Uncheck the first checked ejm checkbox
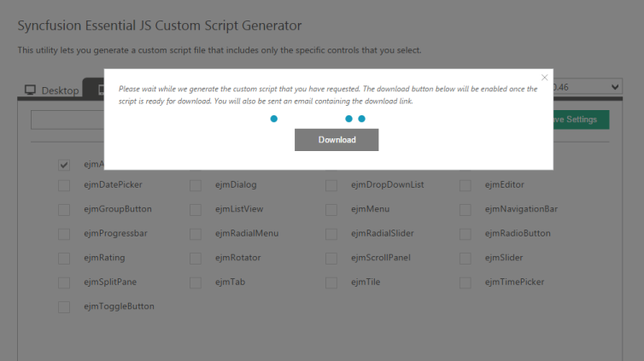This screenshot has width=644, height=361. click(64, 165)
